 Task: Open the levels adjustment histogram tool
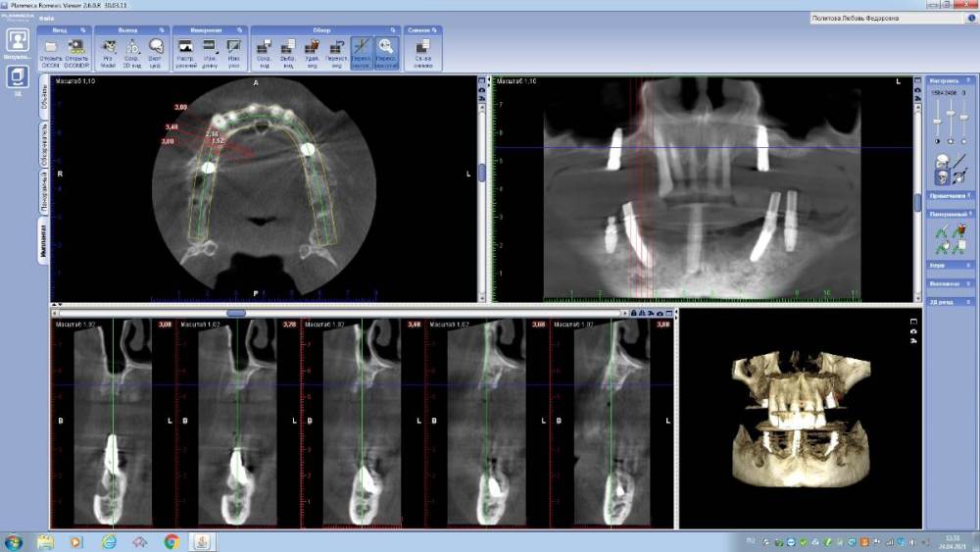click(185, 47)
